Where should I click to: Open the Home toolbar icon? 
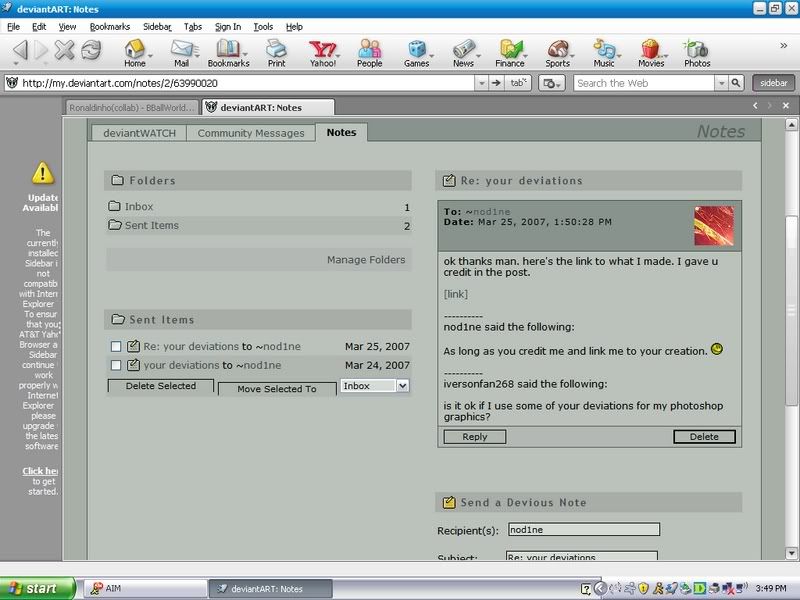click(x=135, y=53)
